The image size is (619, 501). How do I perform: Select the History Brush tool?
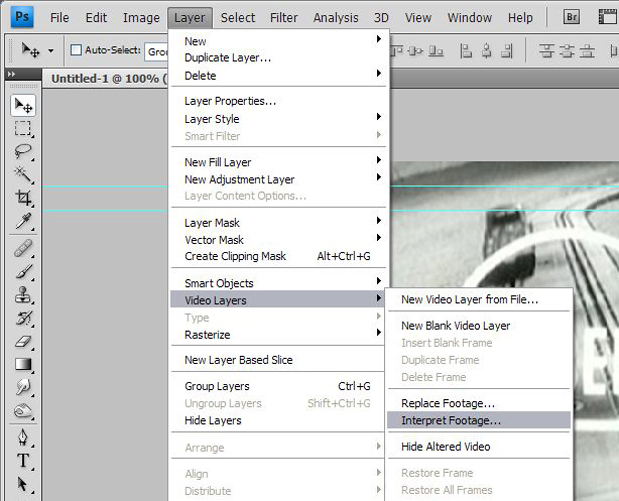[23, 318]
